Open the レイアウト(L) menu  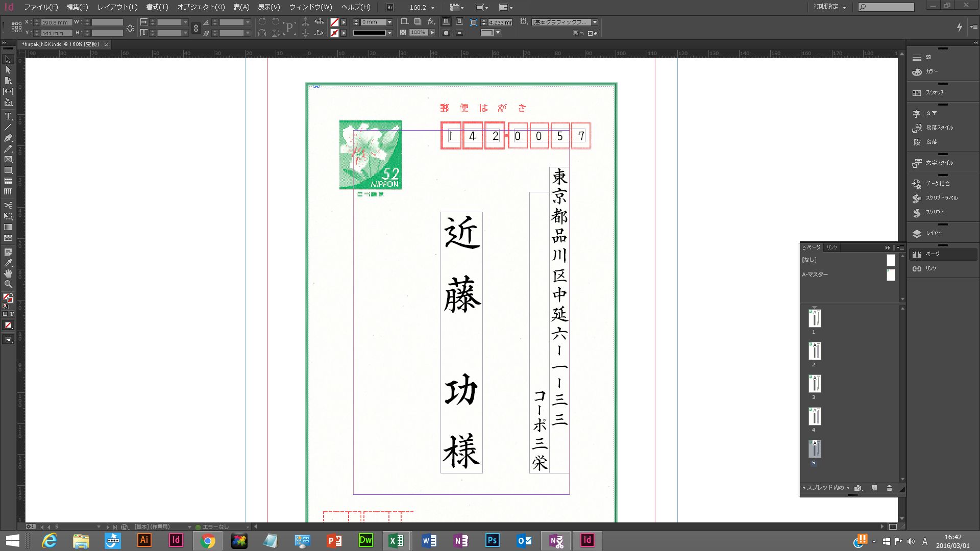coord(118,7)
